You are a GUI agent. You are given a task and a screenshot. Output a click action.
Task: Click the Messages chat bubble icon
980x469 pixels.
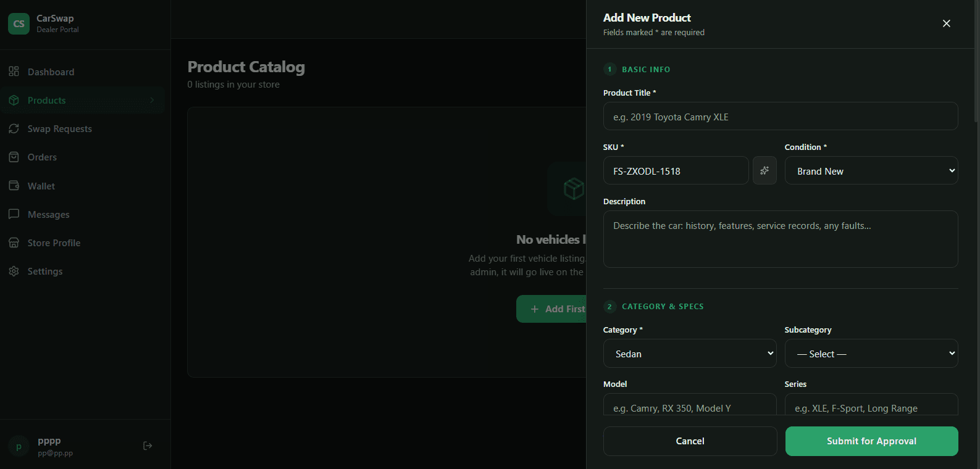pyautogui.click(x=14, y=214)
